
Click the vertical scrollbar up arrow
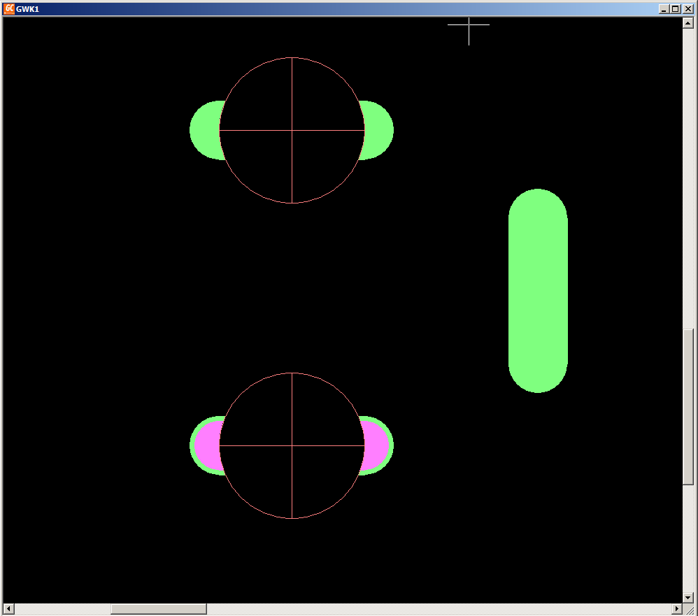(688, 22)
